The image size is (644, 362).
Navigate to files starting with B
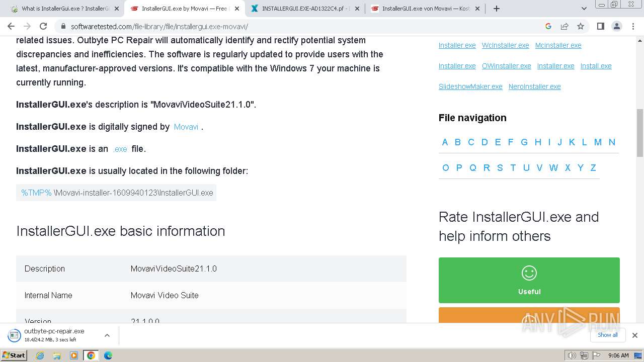tap(457, 142)
